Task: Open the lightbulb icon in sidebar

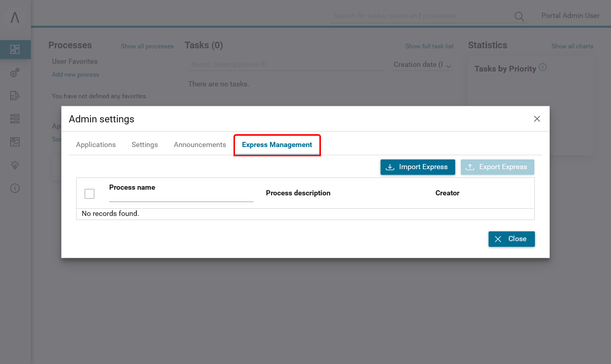Action: [x=15, y=165]
